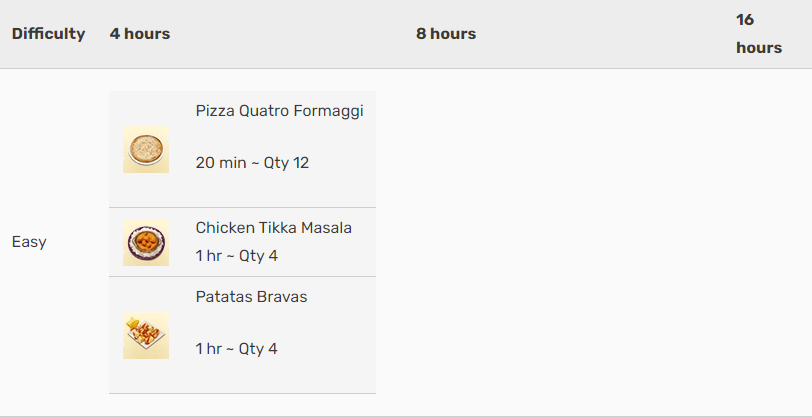
Task: Open the Patatas Bravas plate icon
Action: tap(146, 336)
